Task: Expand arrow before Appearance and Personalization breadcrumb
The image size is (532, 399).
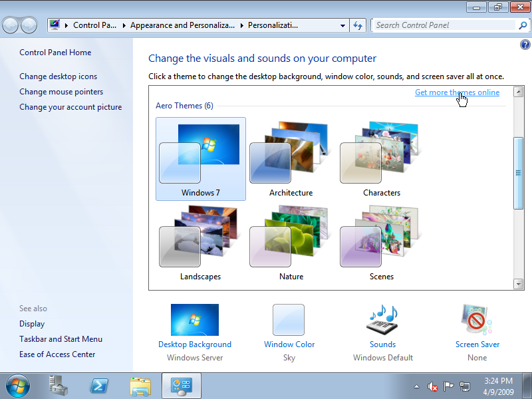Action: 124,25
